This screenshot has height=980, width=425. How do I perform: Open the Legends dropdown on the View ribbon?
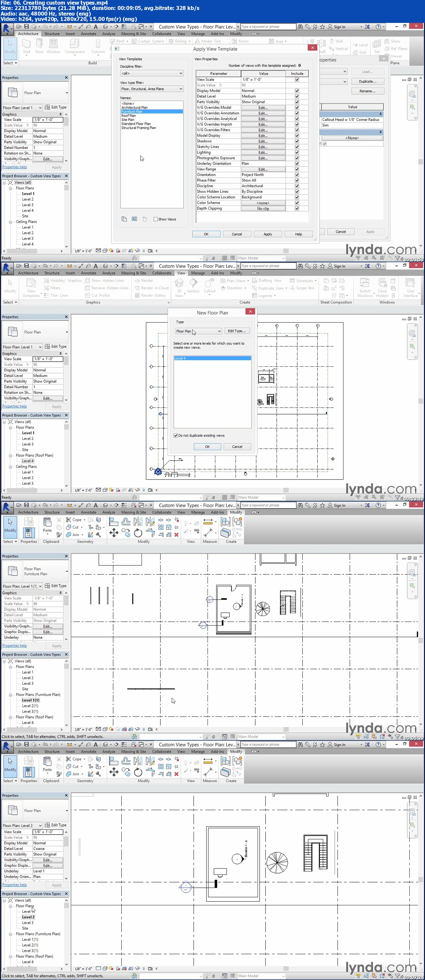274,296
